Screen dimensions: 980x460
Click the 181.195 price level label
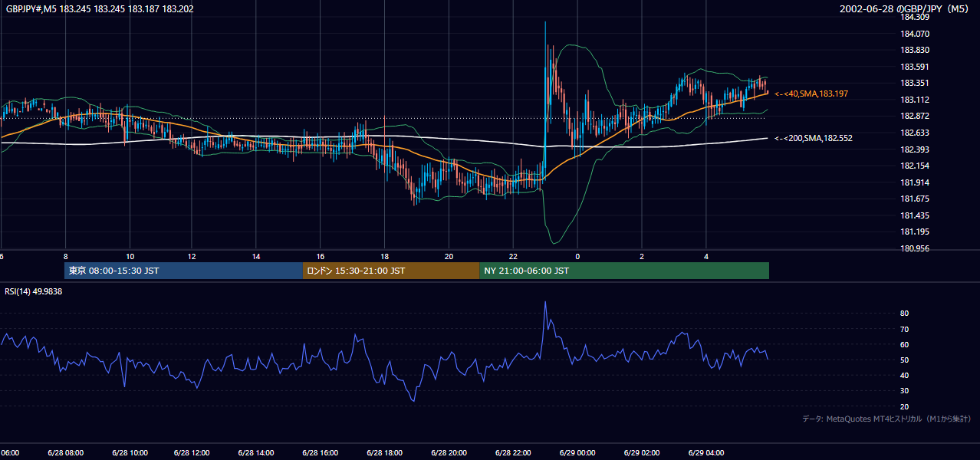[x=915, y=232]
